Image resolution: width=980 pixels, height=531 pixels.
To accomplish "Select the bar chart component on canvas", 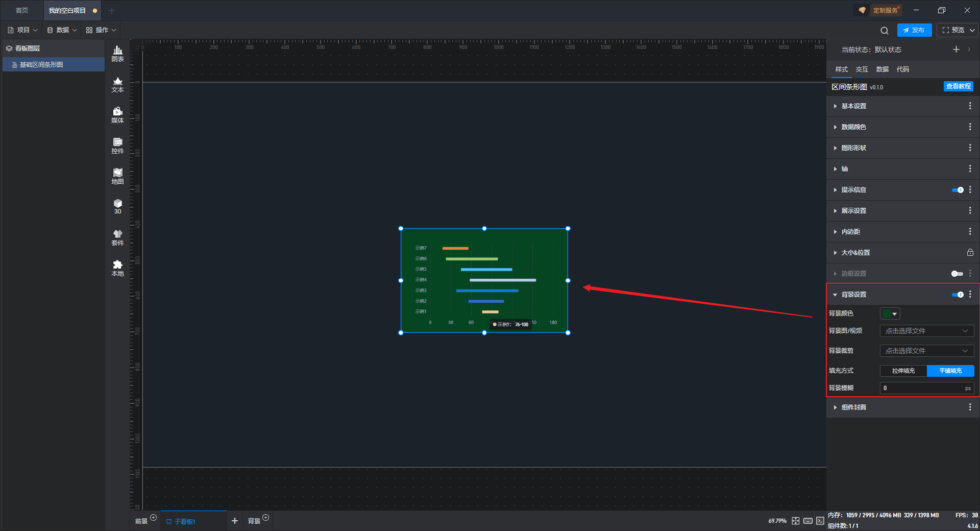I will [x=484, y=280].
